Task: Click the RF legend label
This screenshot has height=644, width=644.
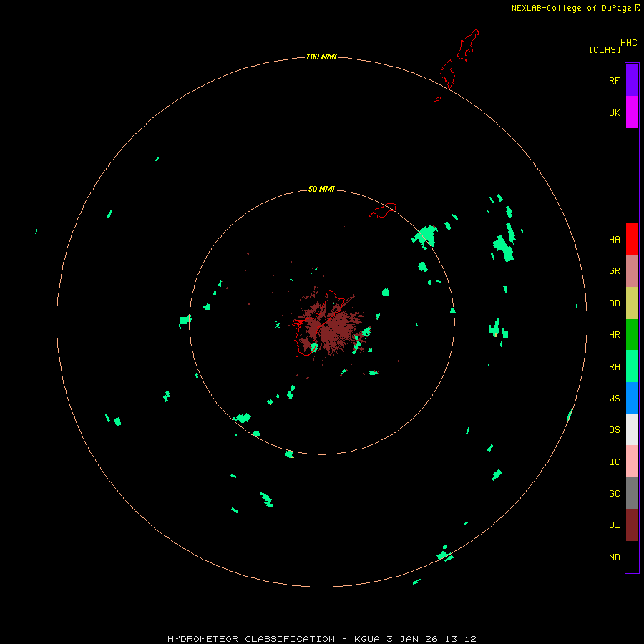Action: tap(614, 80)
